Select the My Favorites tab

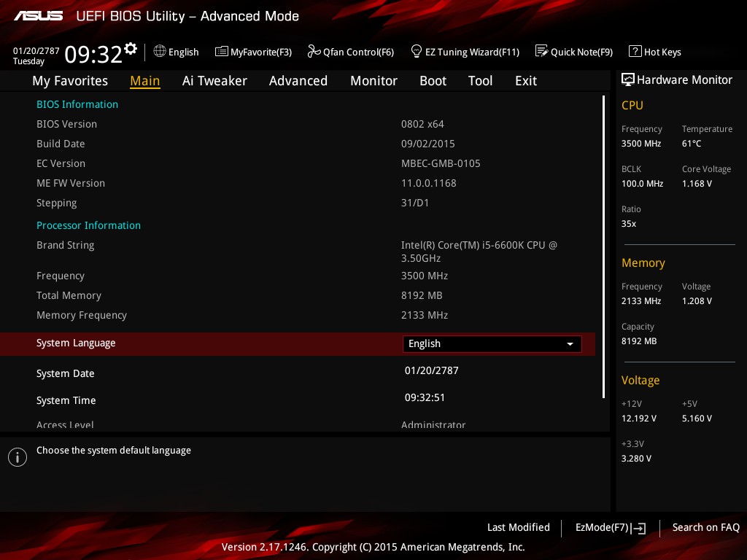(x=70, y=81)
